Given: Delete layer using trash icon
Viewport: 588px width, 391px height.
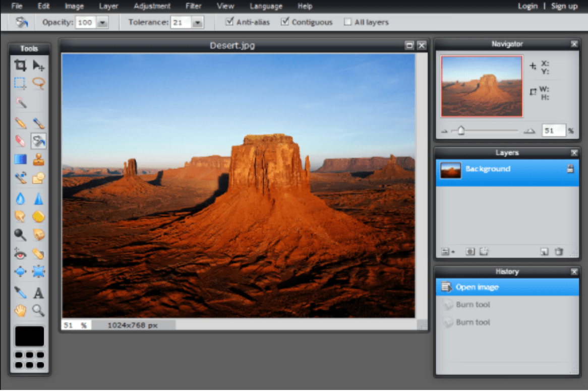Looking at the screenshot, I should [559, 251].
